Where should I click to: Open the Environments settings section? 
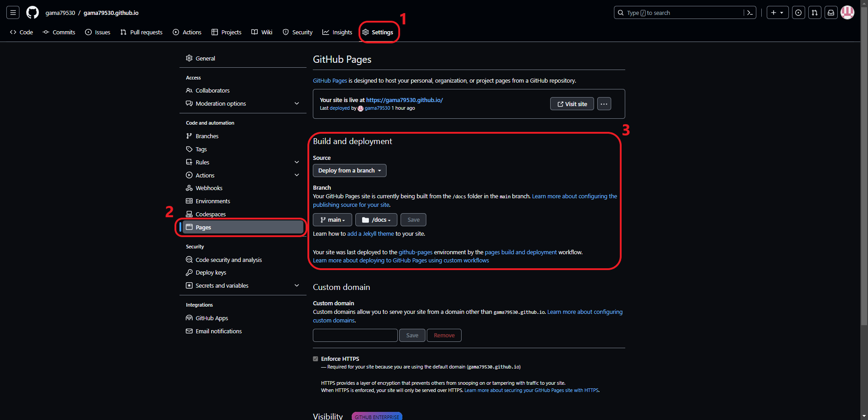tap(212, 201)
